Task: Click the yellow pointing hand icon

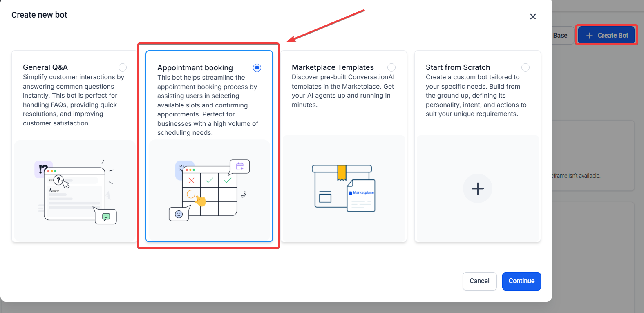Action: (200, 200)
